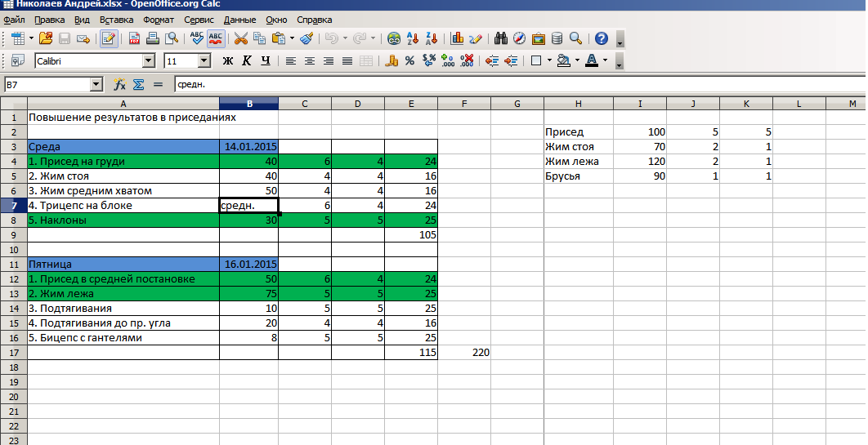The width and height of the screenshot is (868, 445).
Task: Open the Navigator compass icon
Action: (x=519, y=38)
